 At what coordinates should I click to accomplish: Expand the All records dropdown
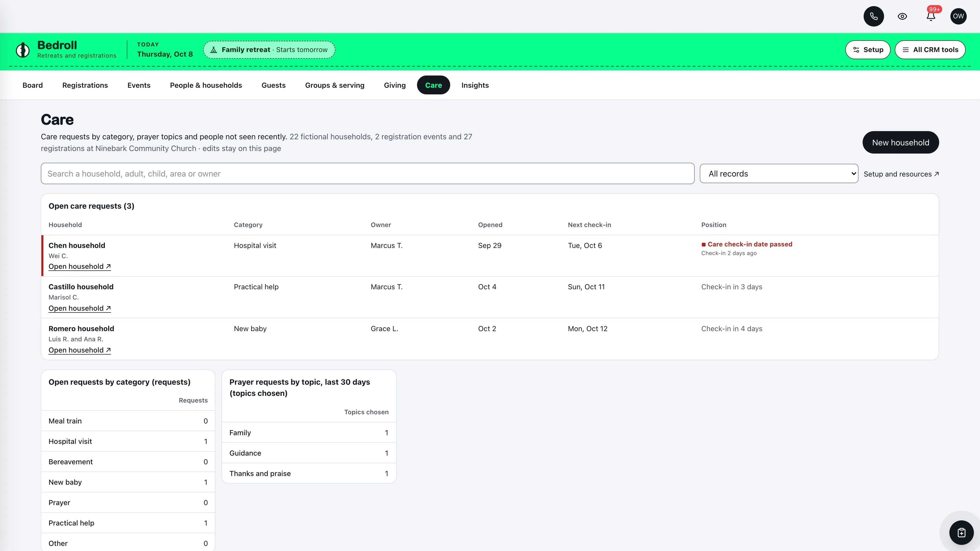(779, 174)
